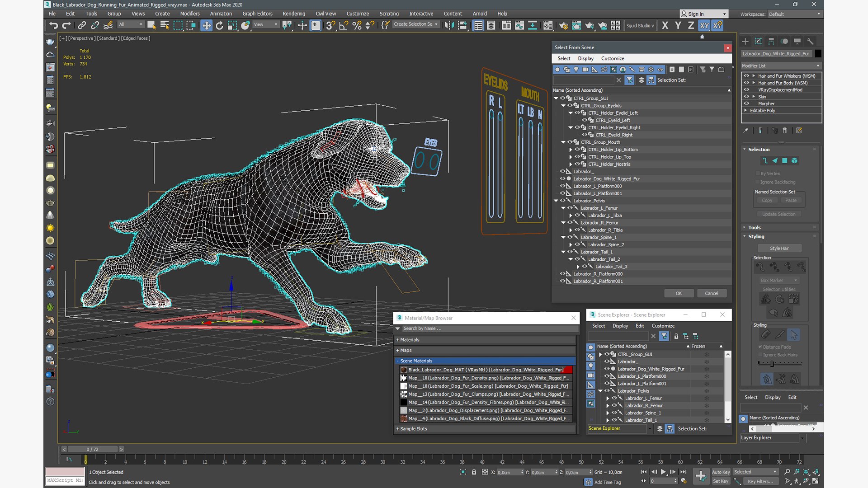The height and width of the screenshot is (488, 868).
Task: Enable the Ignore Backfacing checkbox
Action: point(757,182)
